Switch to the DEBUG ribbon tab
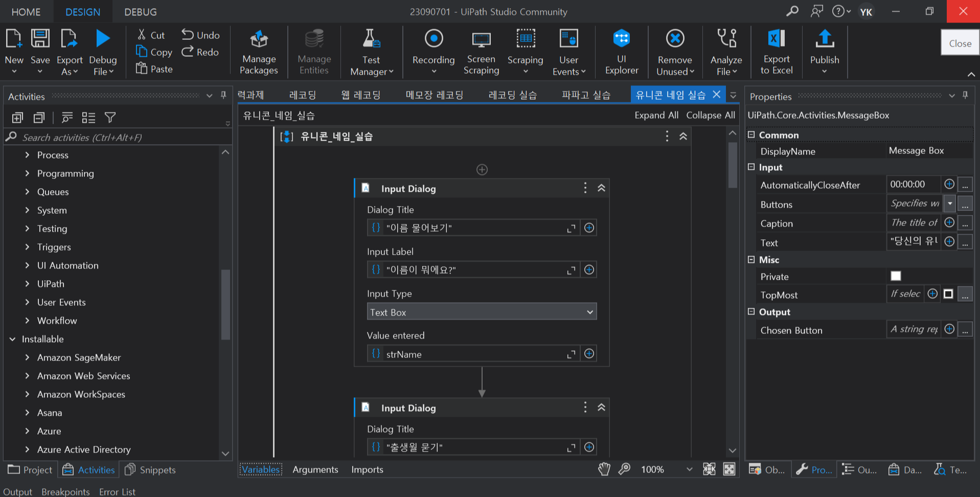The width and height of the screenshot is (980, 497). point(141,12)
